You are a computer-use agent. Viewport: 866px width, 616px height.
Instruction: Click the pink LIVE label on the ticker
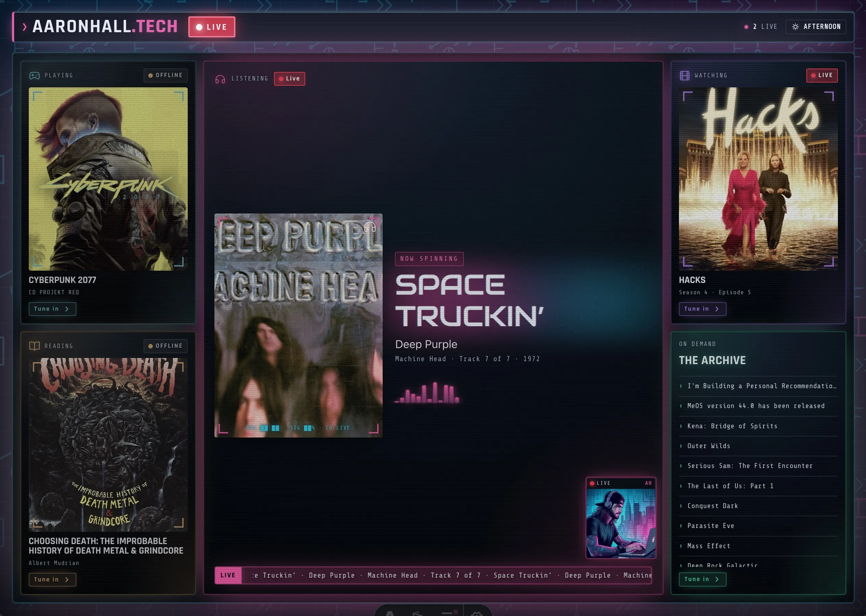click(228, 575)
